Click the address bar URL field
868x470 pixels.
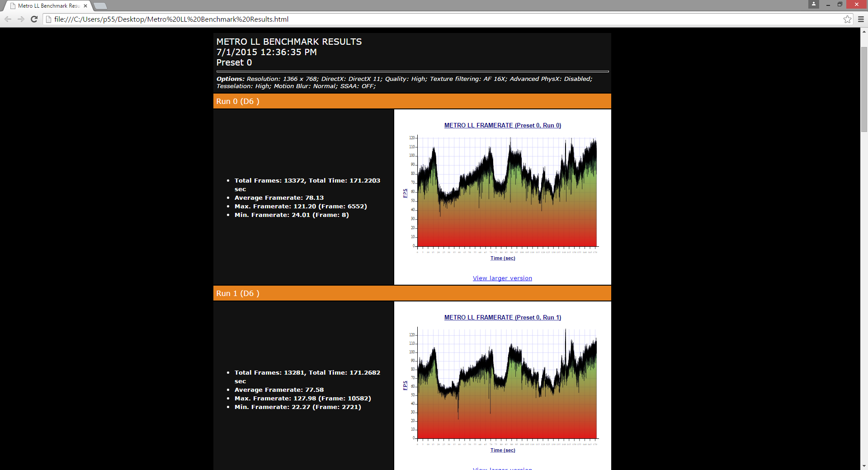click(x=448, y=19)
